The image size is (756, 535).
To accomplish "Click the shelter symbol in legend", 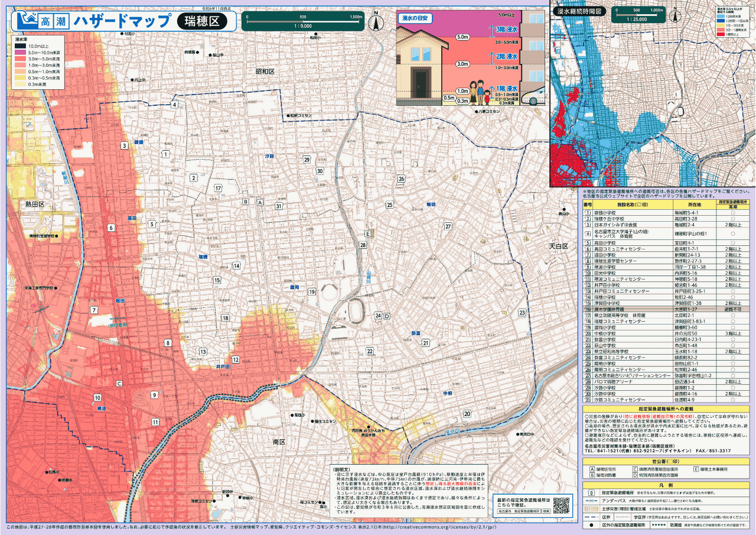I will click(x=591, y=492).
